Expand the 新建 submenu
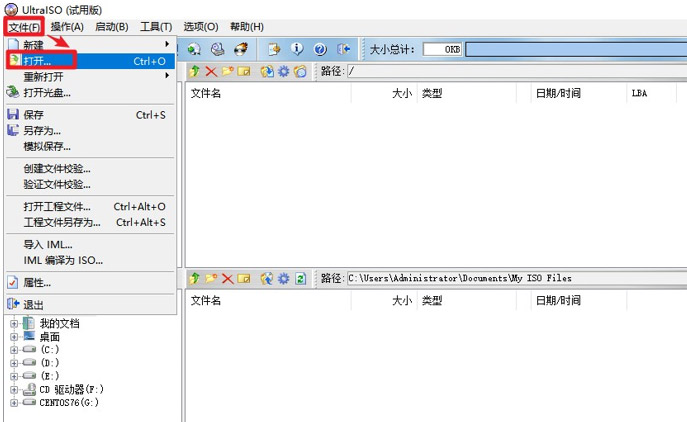Image resolution: width=687 pixels, height=422 pixels. click(x=89, y=45)
